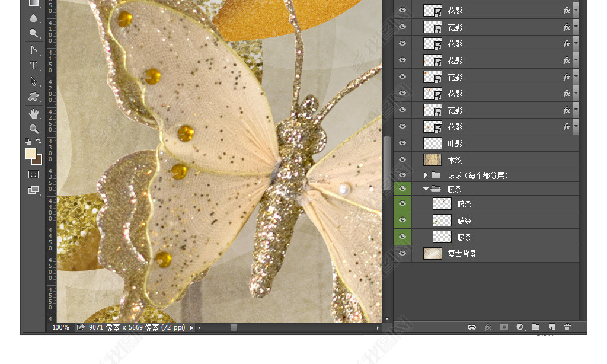
Task: Swap foreground and background colors
Action: pyautogui.click(x=39, y=141)
